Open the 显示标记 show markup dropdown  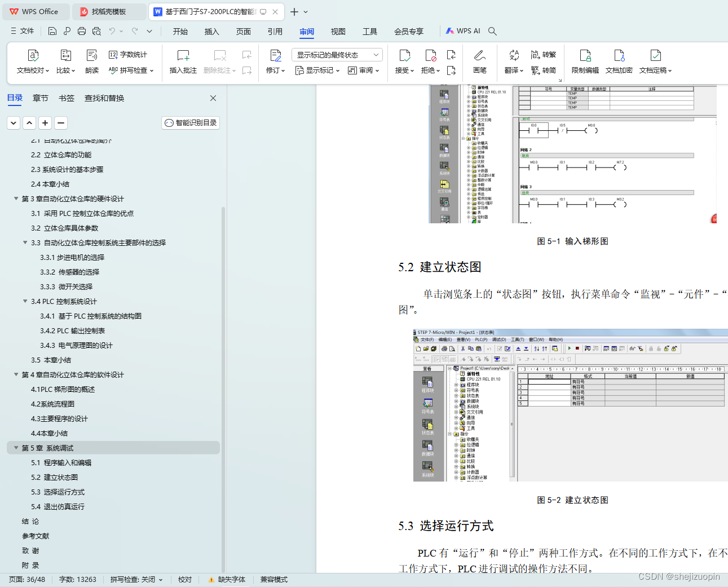[x=317, y=70]
